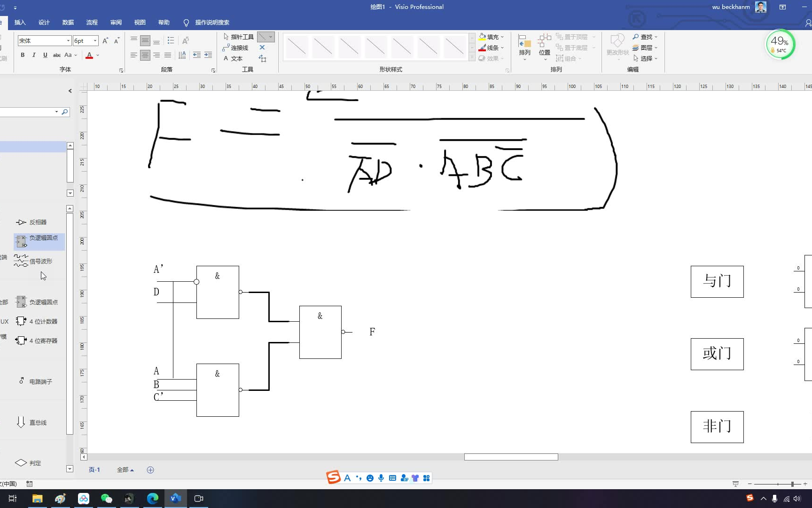Viewport: 812px width, 508px height.
Task: Center the paragraph text
Action: click(x=145, y=55)
